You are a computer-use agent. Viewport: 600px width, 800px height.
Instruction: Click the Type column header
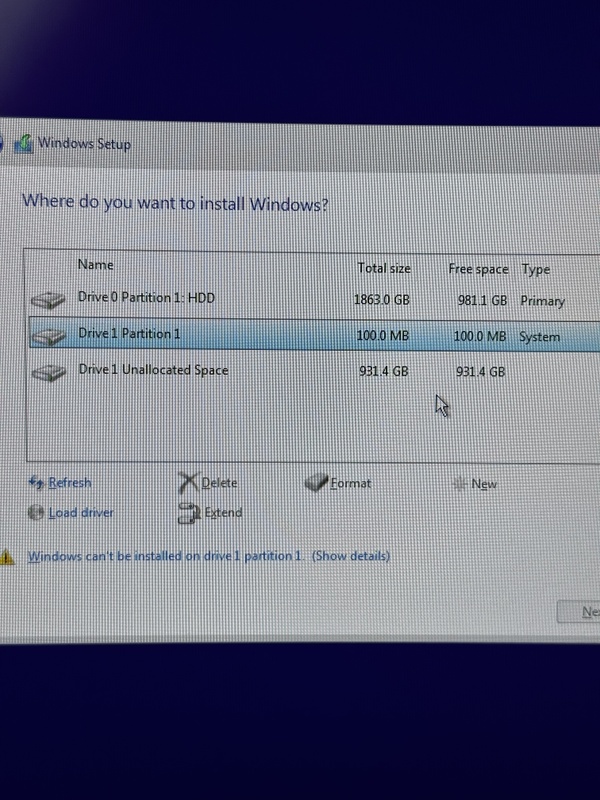(536, 269)
